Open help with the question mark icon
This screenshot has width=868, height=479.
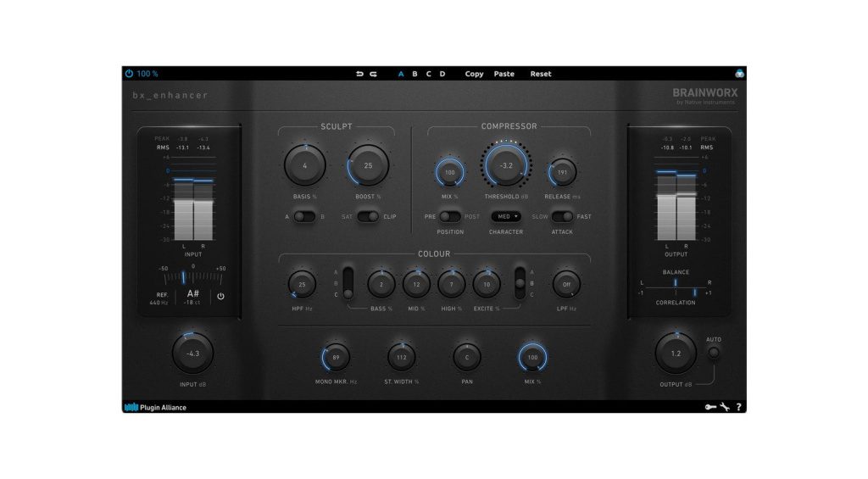738,407
